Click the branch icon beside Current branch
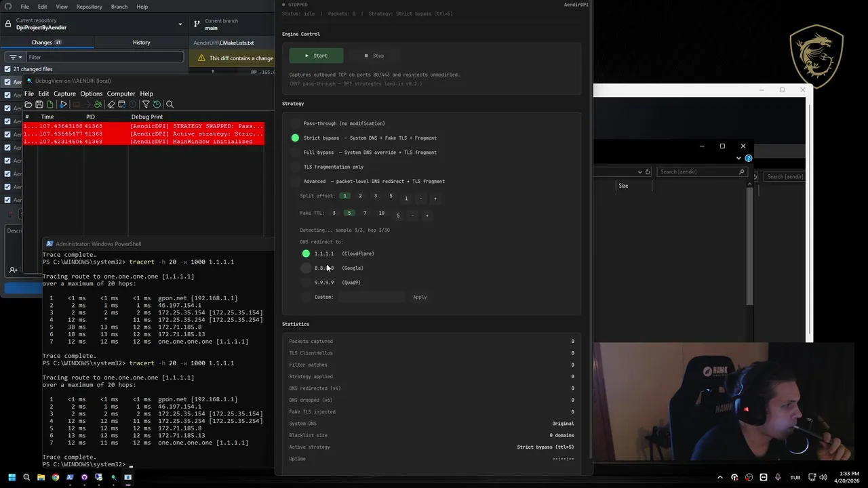This screenshot has height=488, width=868. click(197, 24)
